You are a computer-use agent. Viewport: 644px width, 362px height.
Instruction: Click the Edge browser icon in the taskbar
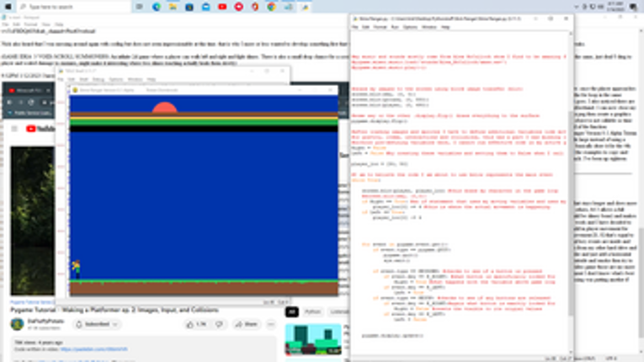[157, 7]
